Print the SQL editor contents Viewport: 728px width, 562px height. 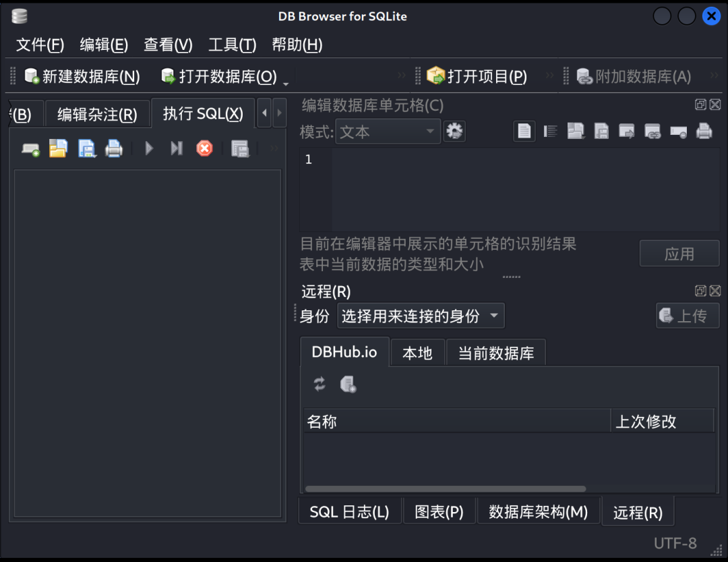(114, 148)
